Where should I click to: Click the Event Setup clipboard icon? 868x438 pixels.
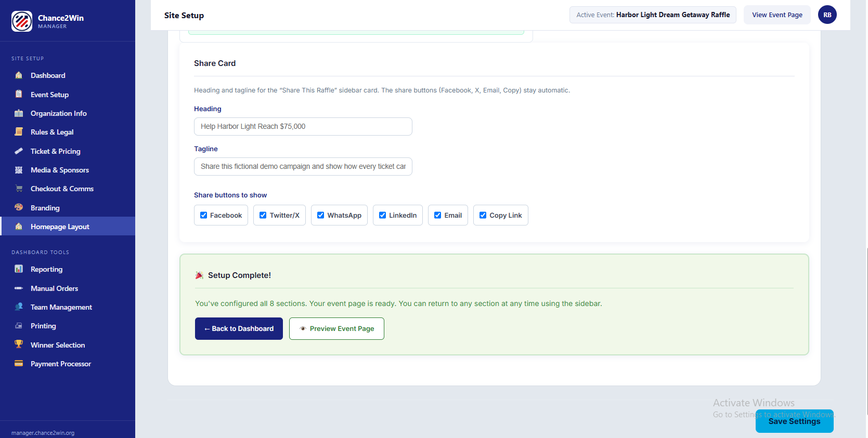point(19,94)
